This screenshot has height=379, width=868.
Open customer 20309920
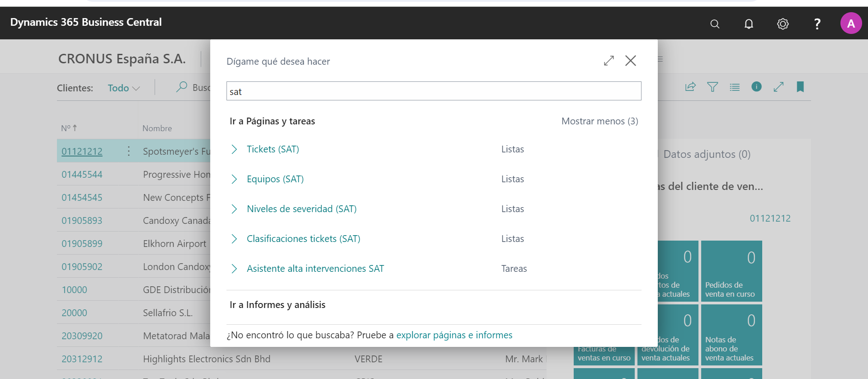82,336
